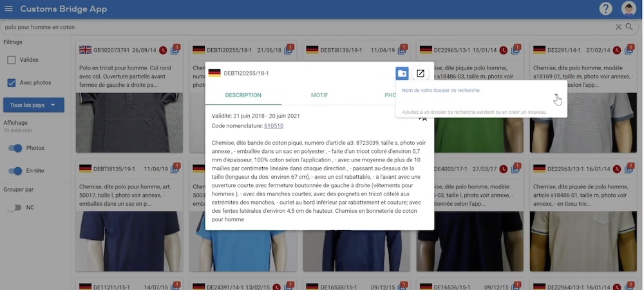Turn off the Photos display switch
Viewport: 644px width, 290px height.
[15, 148]
